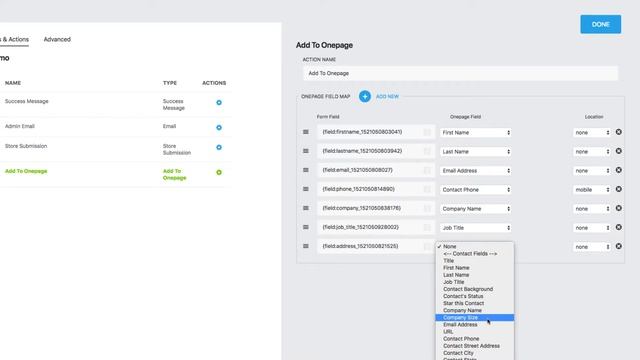Remove the company field mapping row
This screenshot has height=360, width=640.
coord(619,208)
